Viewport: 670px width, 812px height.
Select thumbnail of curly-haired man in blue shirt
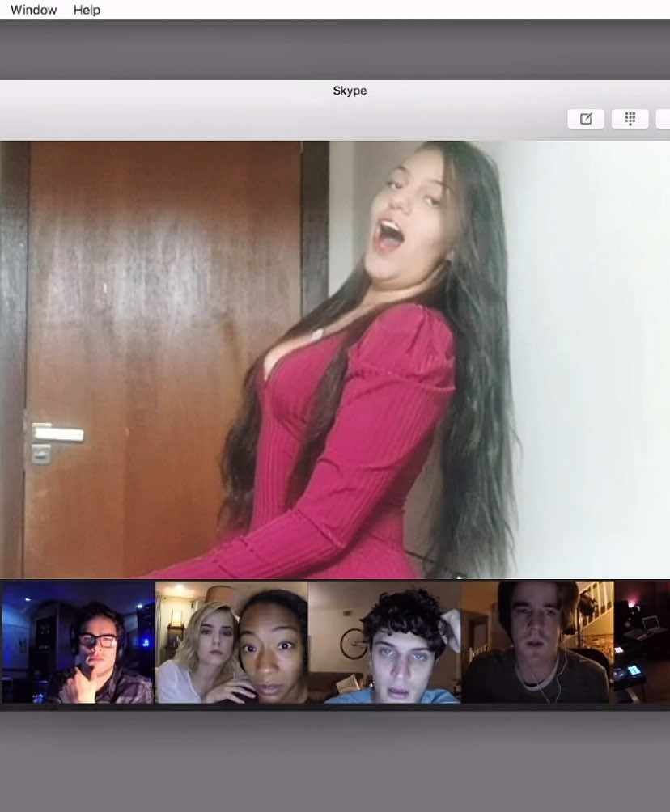pyautogui.click(x=384, y=641)
